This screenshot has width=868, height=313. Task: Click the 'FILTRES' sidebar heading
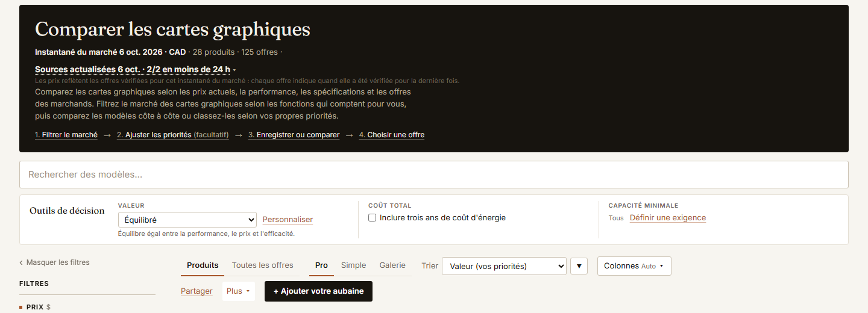click(34, 284)
